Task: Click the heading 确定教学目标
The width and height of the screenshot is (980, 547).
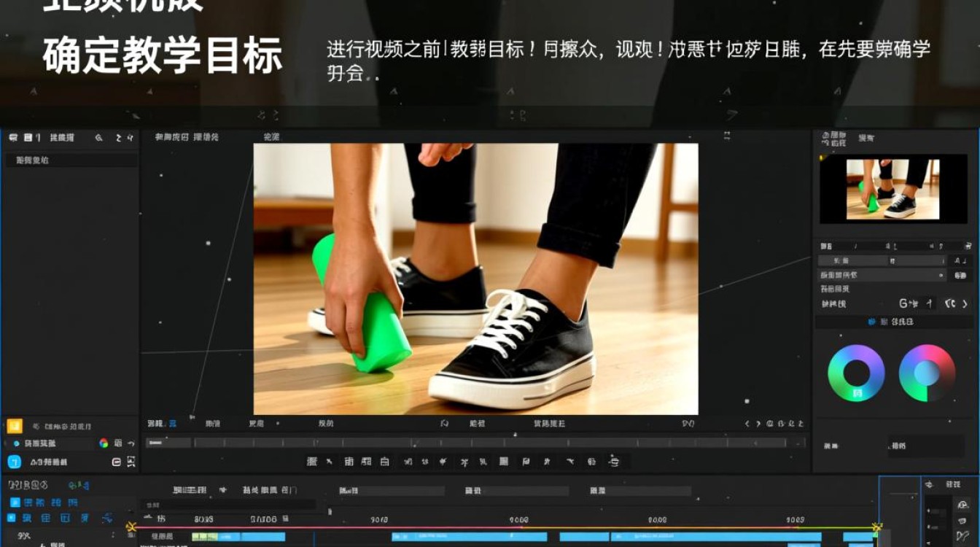Action: pyautogui.click(x=162, y=56)
